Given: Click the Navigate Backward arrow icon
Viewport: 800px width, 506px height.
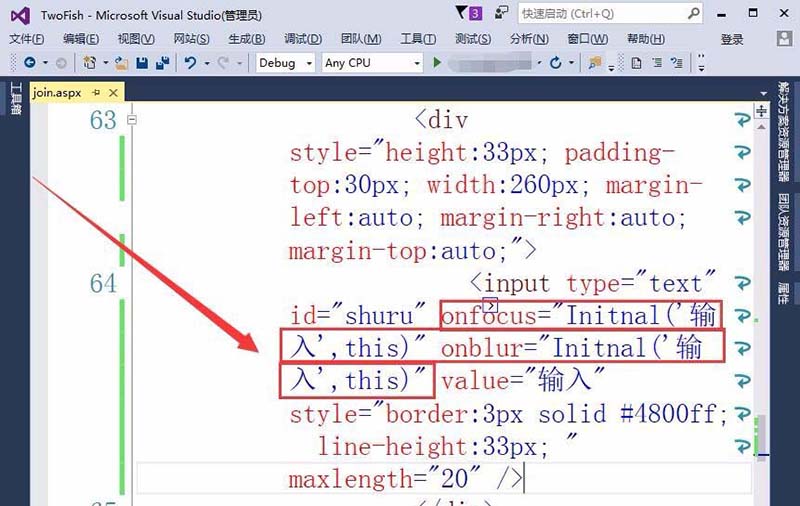Looking at the screenshot, I should (x=30, y=63).
